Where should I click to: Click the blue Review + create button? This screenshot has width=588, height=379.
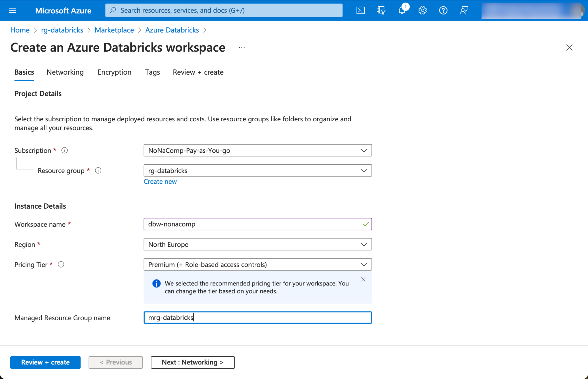tap(45, 362)
